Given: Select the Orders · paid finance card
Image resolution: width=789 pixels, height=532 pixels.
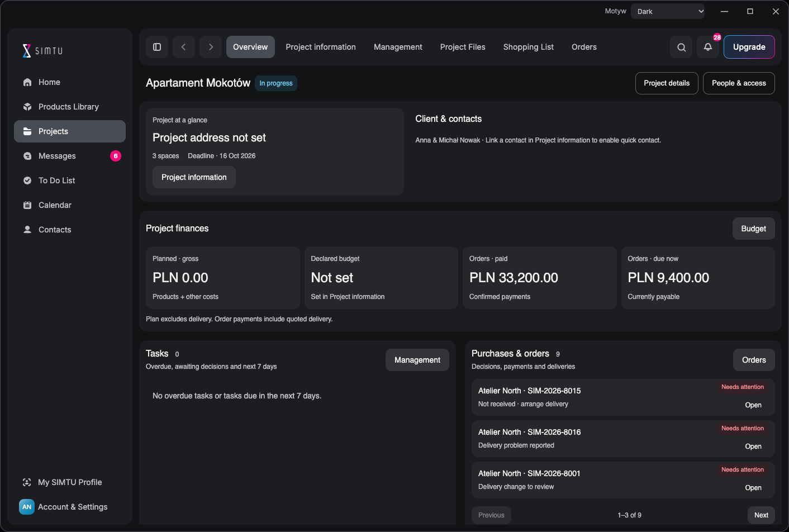Looking at the screenshot, I should coord(540,278).
